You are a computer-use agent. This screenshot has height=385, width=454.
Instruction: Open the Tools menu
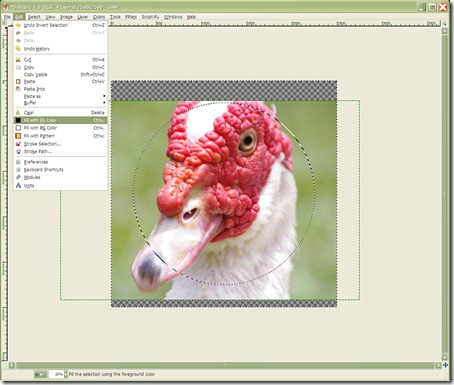(x=115, y=17)
